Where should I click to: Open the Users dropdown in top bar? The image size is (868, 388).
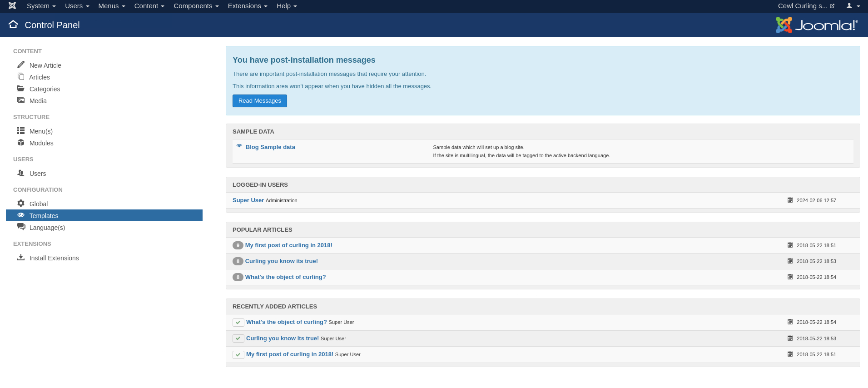coord(77,6)
